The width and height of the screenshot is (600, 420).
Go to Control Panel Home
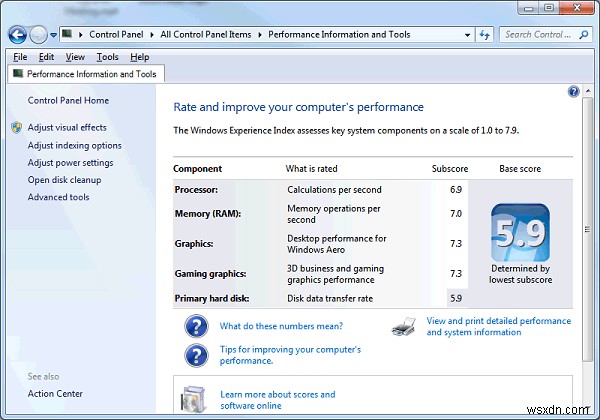coord(68,101)
